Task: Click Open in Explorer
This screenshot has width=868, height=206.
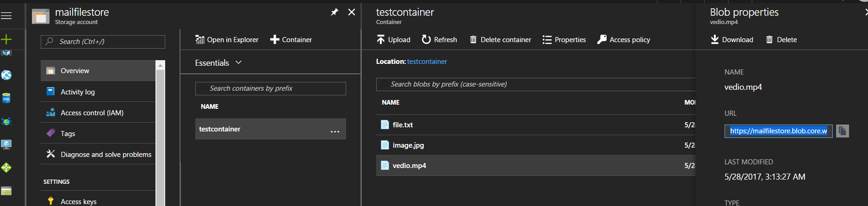Action: [227, 40]
